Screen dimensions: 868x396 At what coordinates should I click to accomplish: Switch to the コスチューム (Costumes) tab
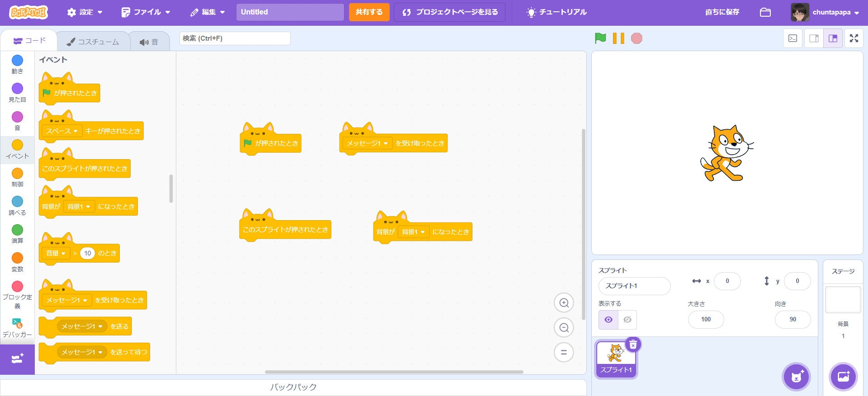click(x=93, y=42)
